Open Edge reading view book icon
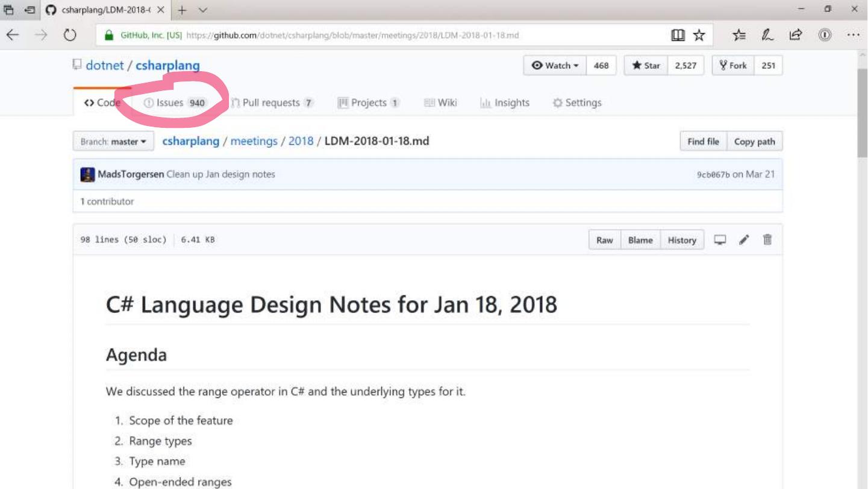The height and width of the screenshot is (489, 868). click(x=678, y=35)
